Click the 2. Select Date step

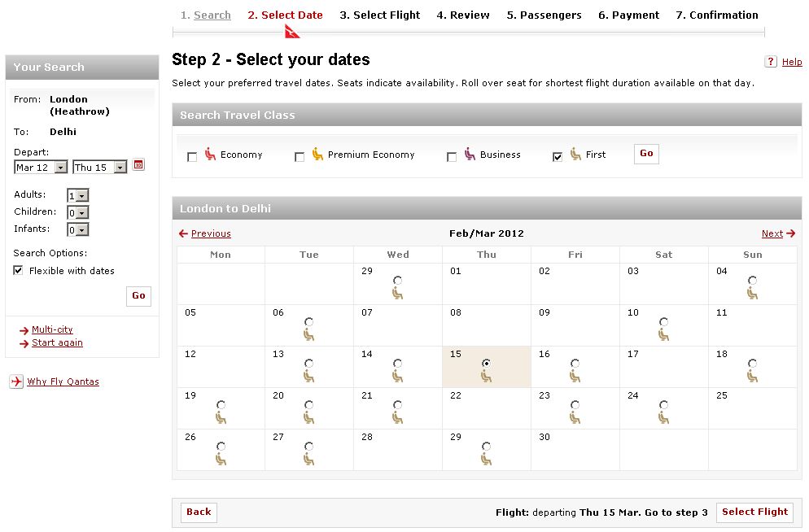285,15
